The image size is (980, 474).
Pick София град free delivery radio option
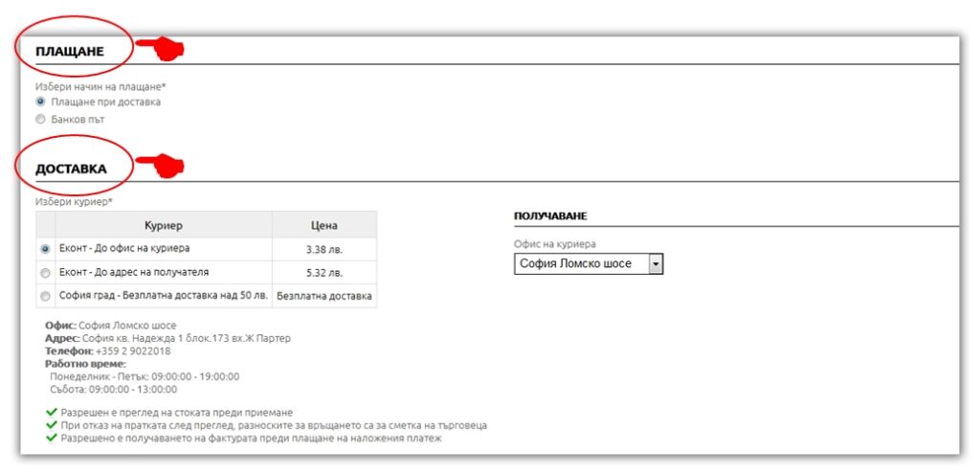click(x=45, y=297)
